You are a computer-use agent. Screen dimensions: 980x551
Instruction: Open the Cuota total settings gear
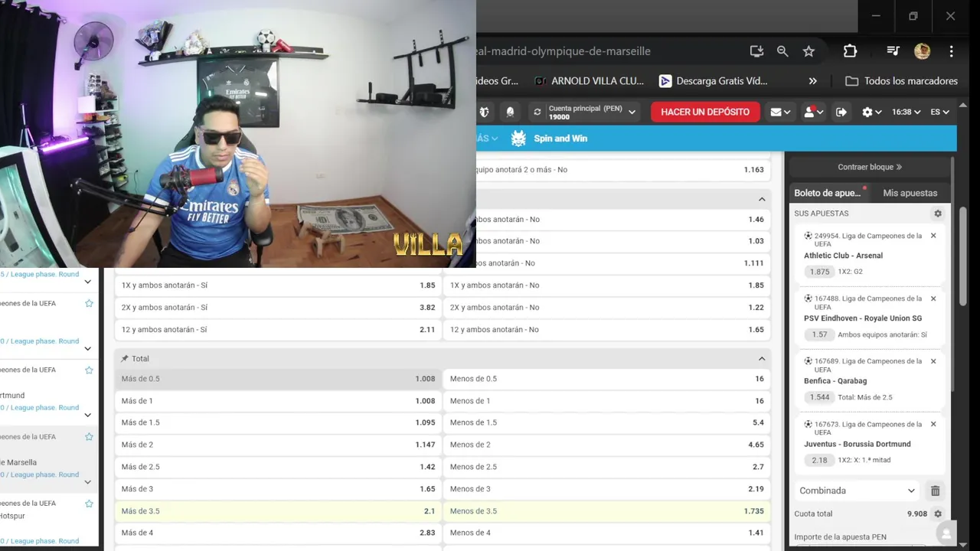(x=938, y=514)
